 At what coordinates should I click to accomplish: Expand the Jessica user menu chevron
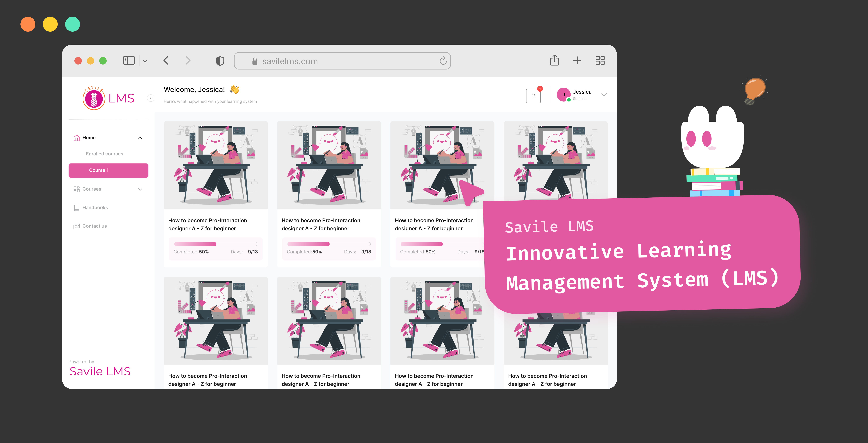(x=604, y=95)
